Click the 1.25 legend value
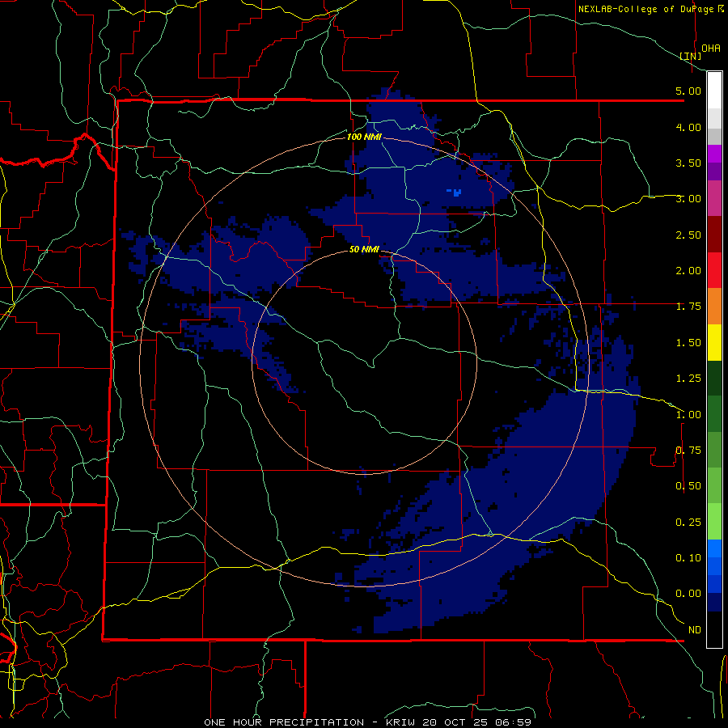Image resolution: width=728 pixels, height=728 pixels. 688,378
